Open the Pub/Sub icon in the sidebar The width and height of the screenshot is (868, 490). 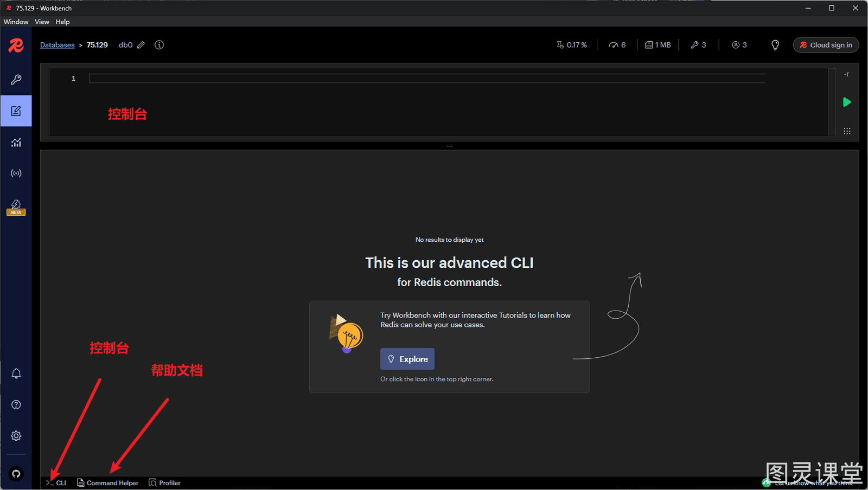tap(16, 173)
